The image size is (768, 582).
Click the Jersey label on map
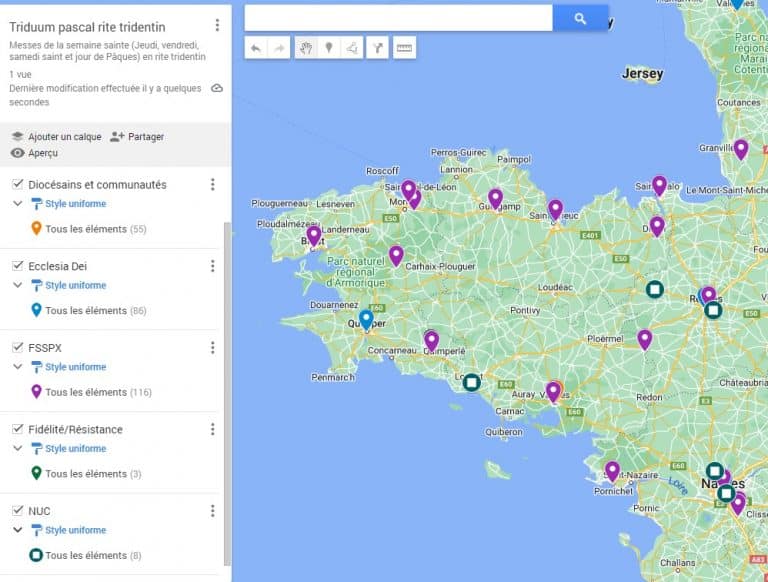click(x=642, y=74)
